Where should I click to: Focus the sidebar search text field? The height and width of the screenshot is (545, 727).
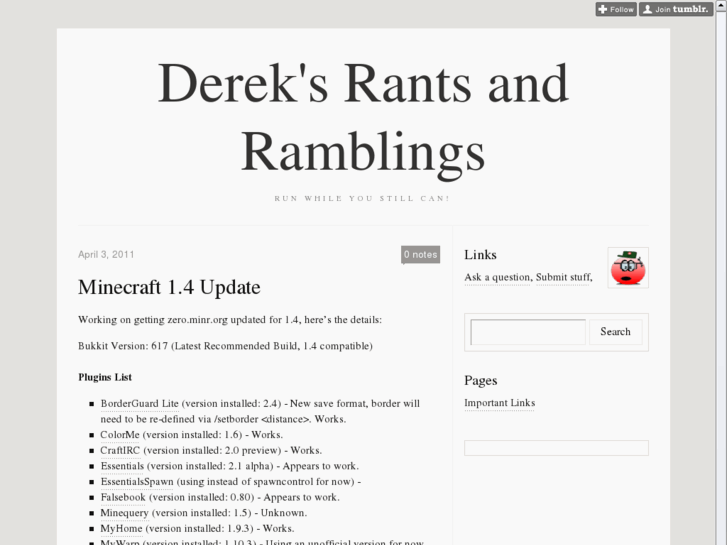point(528,332)
